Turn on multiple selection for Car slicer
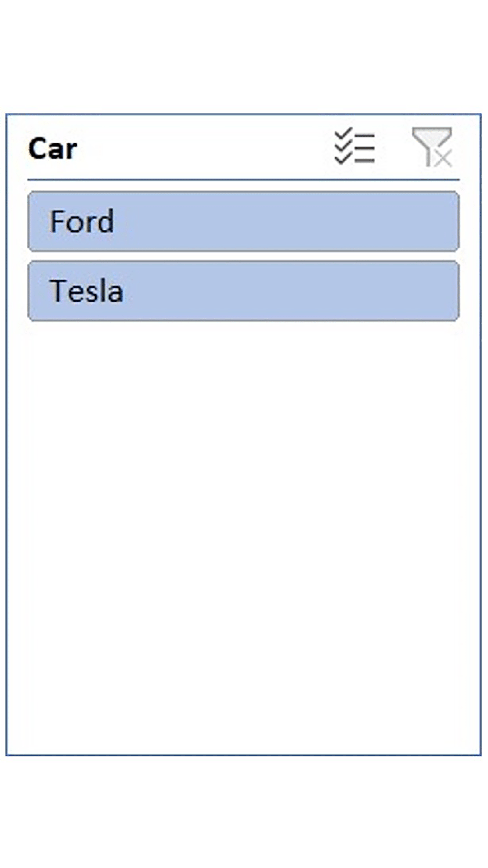This screenshot has width=488, height=868. (x=354, y=146)
